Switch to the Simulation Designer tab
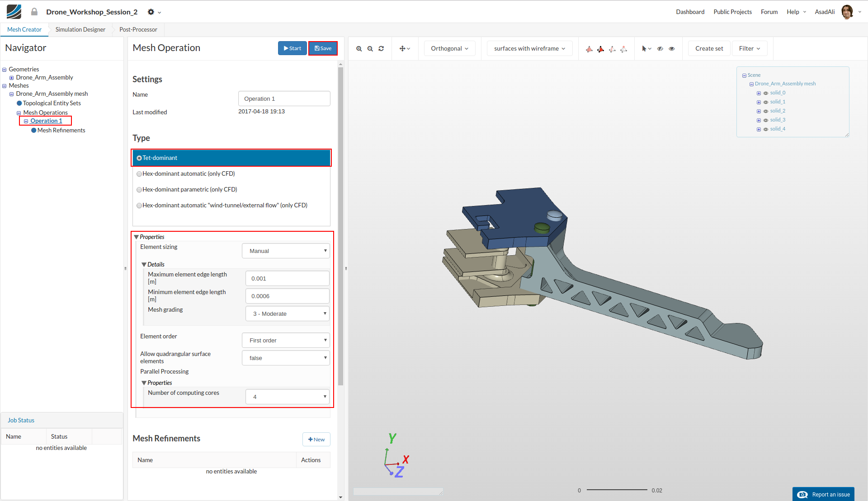Image resolution: width=868 pixels, height=501 pixels. tap(80, 30)
